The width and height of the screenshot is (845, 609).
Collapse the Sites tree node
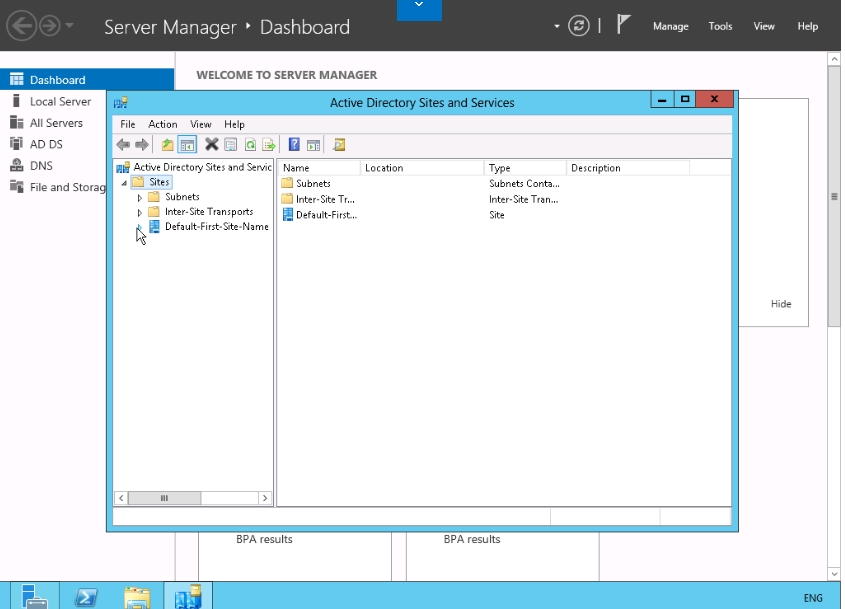tap(124, 183)
